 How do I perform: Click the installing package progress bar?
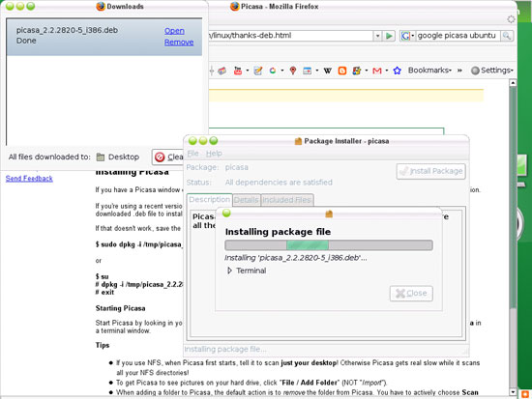tap(329, 244)
